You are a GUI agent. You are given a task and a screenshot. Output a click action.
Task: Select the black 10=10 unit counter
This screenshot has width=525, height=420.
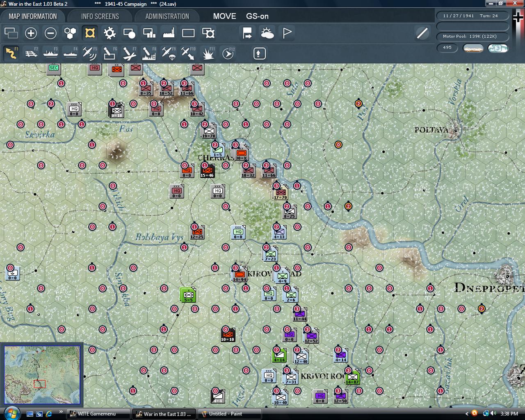(228, 335)
